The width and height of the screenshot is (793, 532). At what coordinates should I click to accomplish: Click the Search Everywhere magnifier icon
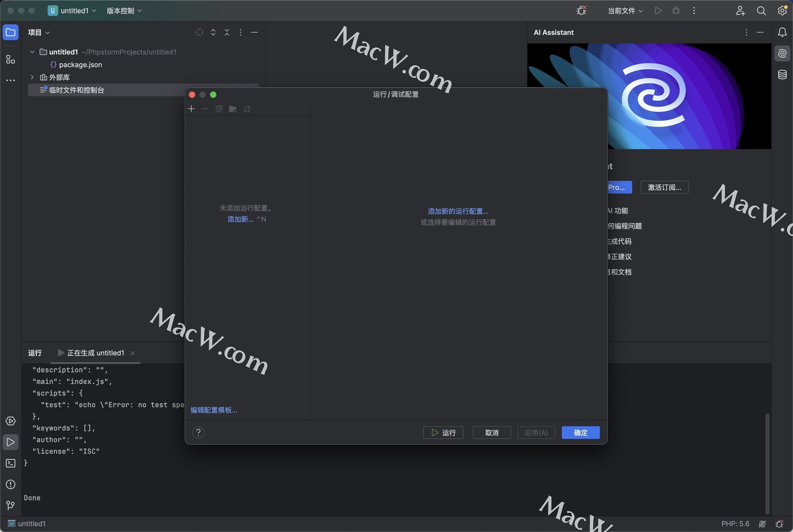(x=761, y=11)
